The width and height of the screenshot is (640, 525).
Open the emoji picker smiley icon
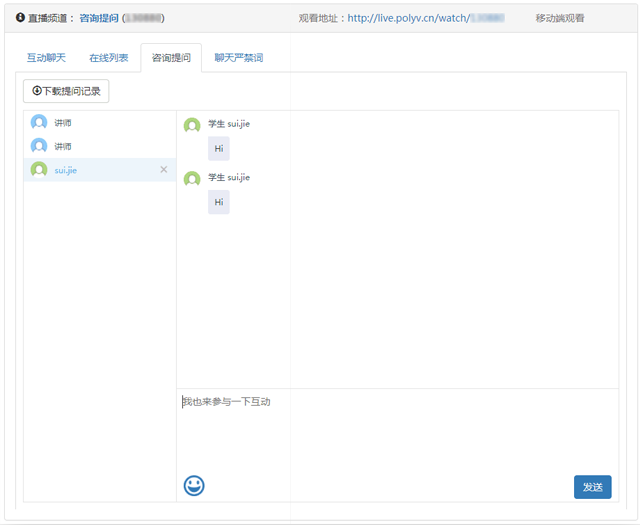pyautogui.click(x=194, y=485)
